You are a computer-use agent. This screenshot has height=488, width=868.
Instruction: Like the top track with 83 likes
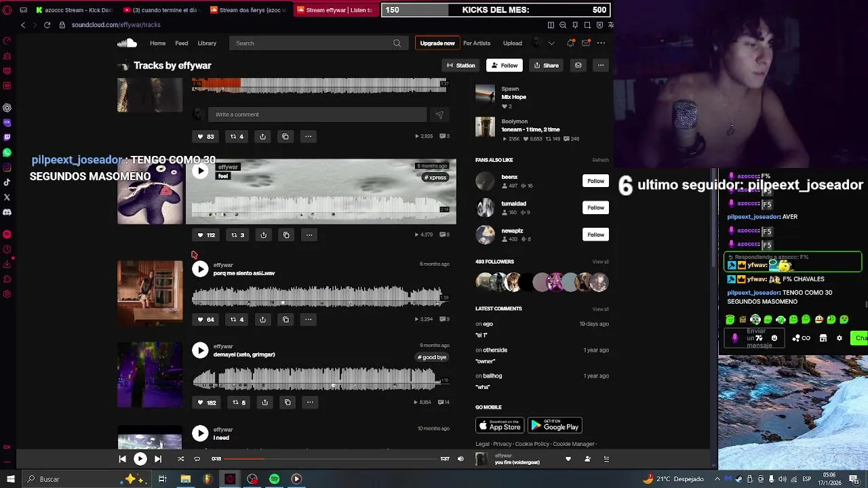205,136
